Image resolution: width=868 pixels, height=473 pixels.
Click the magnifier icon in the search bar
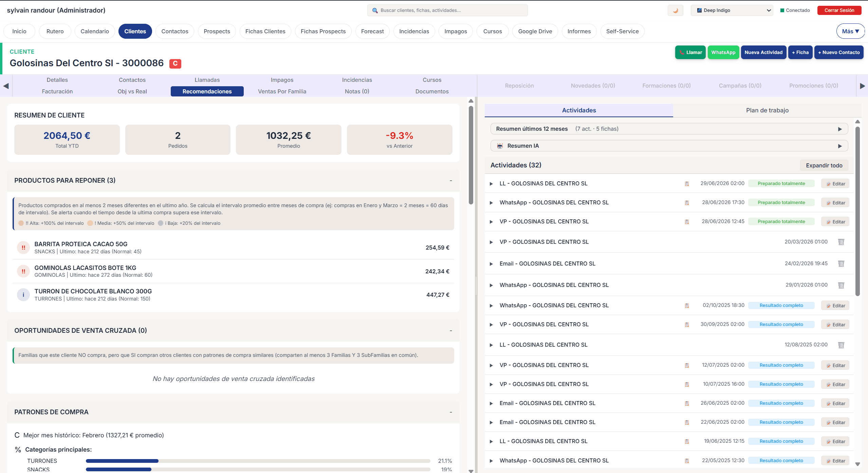click(x=375, y=11)
